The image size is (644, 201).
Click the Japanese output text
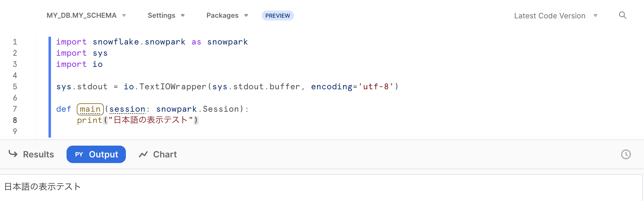point(43,186)
